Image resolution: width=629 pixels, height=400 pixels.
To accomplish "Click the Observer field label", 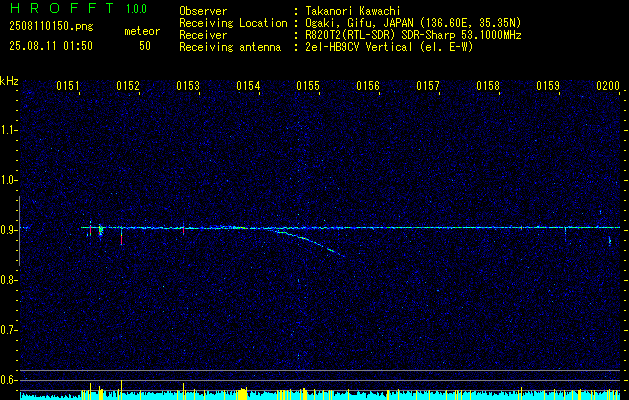I will coord(203,11).
